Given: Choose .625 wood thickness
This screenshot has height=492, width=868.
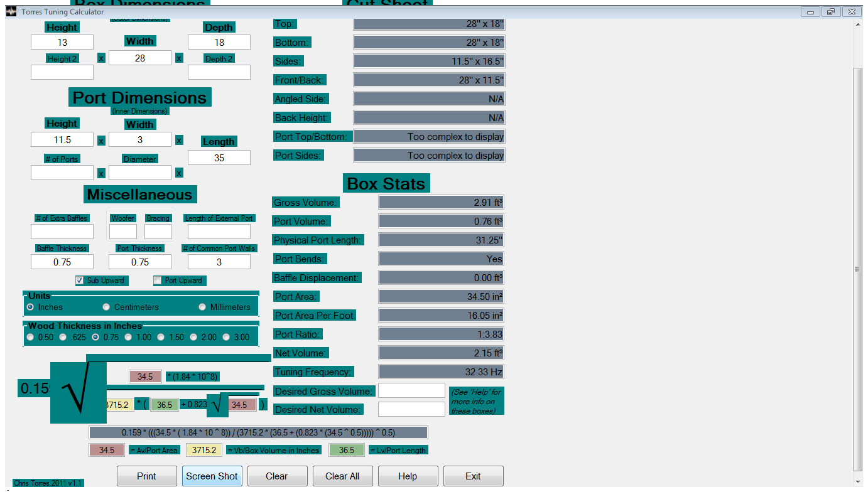Looking at the screenshot, I should tap(63, 337).
